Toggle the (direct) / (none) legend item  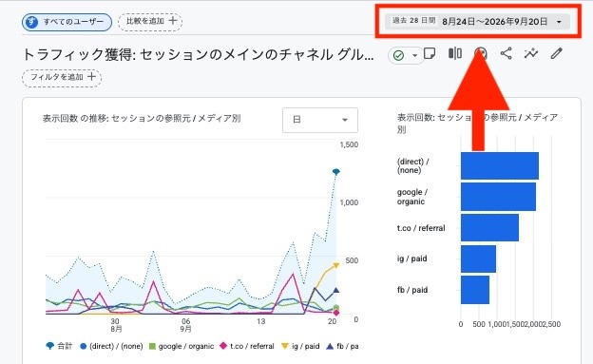pos(111,346)
